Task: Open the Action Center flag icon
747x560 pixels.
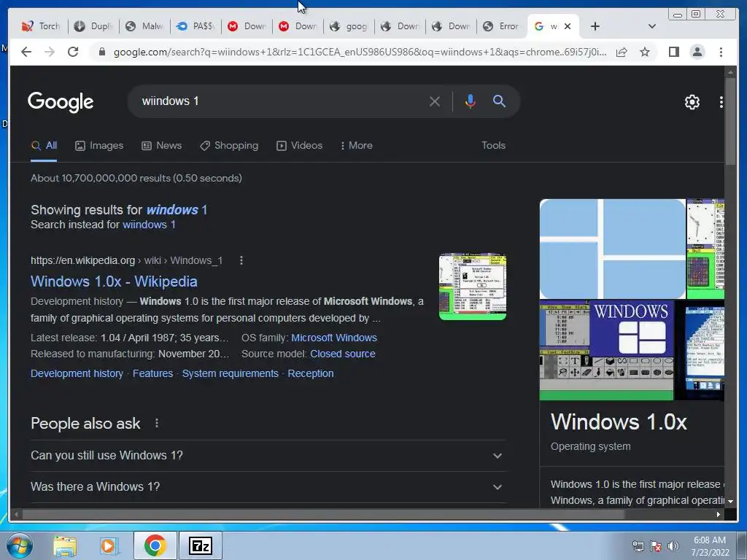Action: point(656,546)
